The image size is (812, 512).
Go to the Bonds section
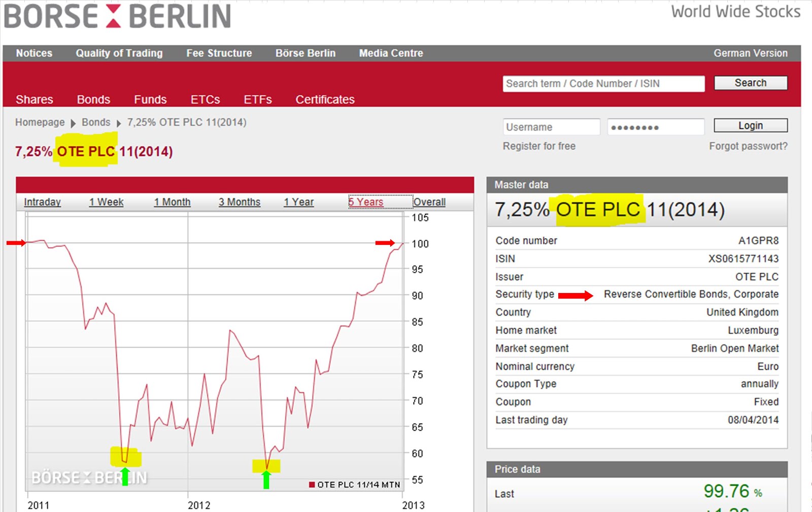(x=93, y=99)
